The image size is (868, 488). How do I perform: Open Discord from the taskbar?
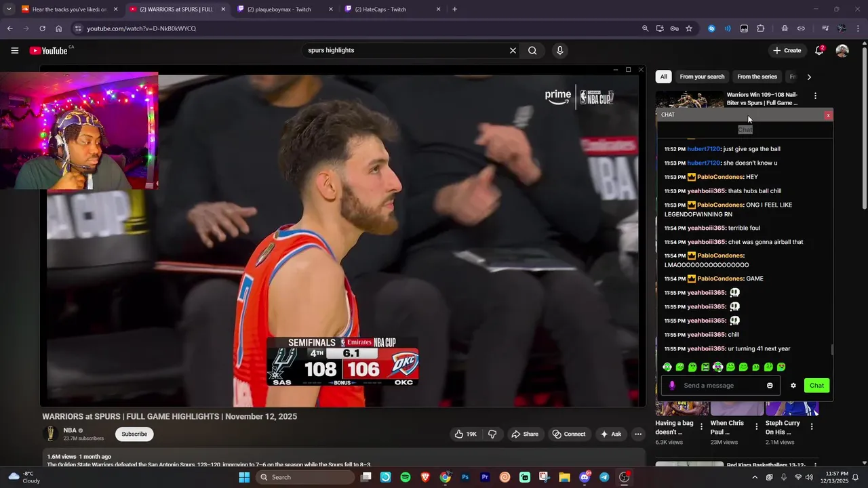coord(585,477)
